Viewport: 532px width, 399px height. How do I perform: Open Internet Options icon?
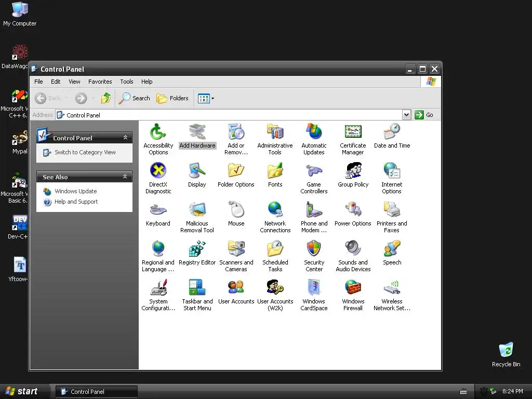click(392, 178)
